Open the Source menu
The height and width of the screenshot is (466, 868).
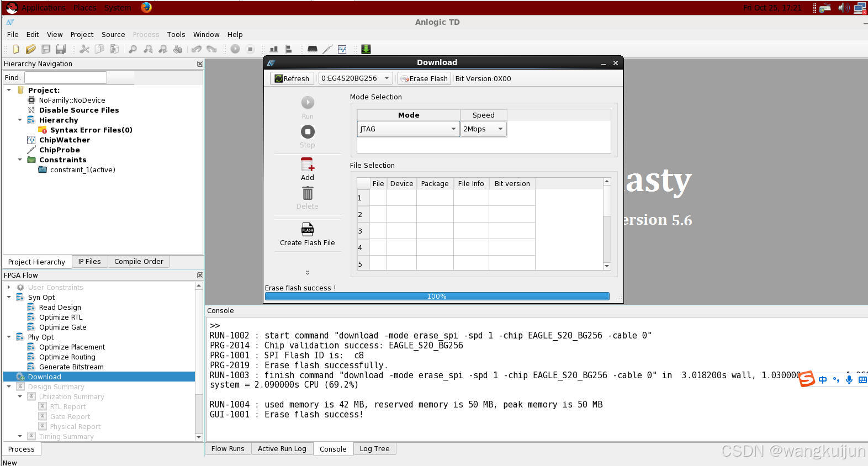(113, 34)
